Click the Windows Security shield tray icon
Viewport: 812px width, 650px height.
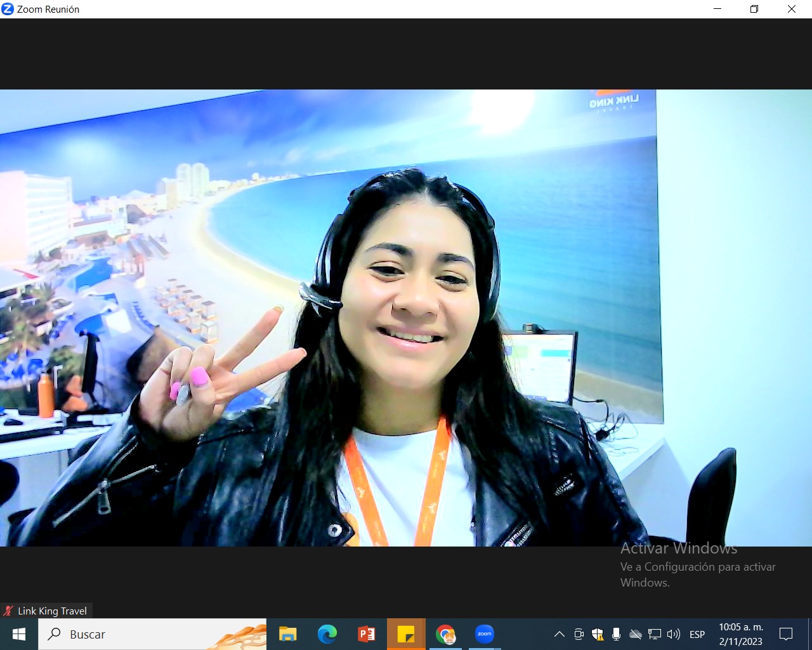click(x=598, y=634)
